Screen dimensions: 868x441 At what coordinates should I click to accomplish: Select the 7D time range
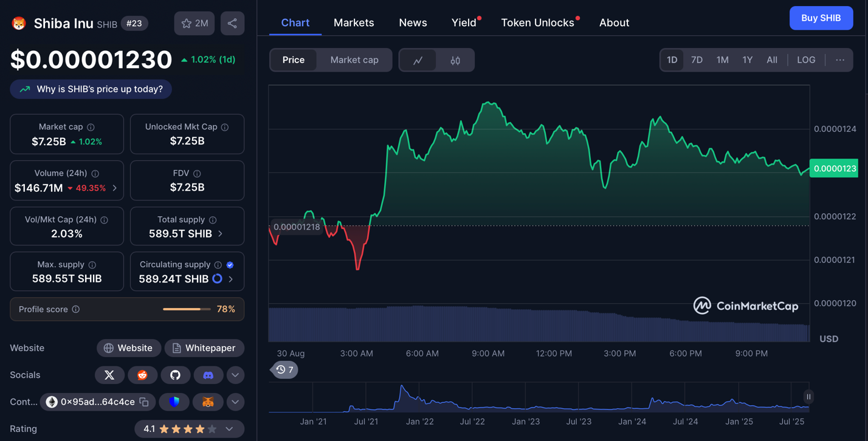(x=697, y=60)
